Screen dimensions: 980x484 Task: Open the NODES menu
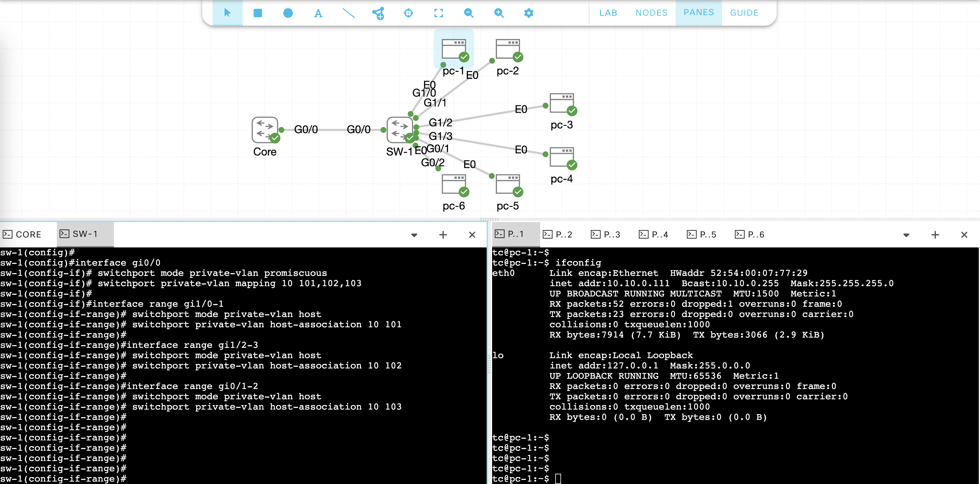pyautogui.click(x=651, y=13)
